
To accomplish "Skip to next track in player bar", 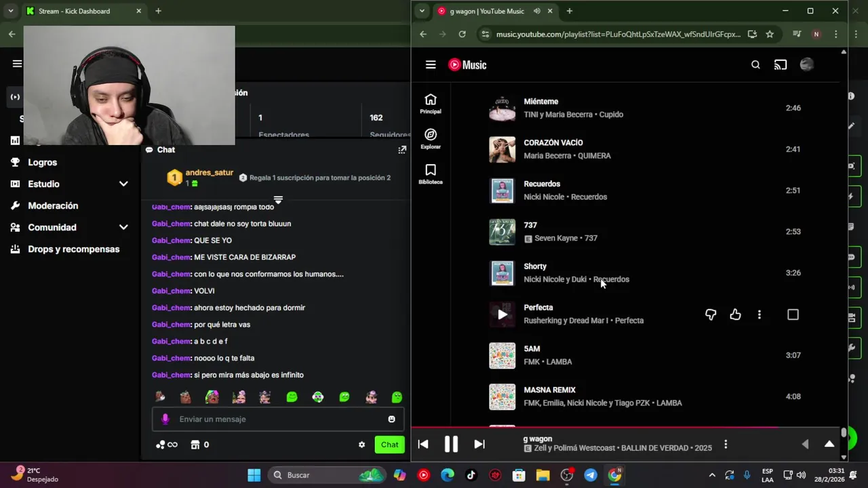I will point(479,445).
